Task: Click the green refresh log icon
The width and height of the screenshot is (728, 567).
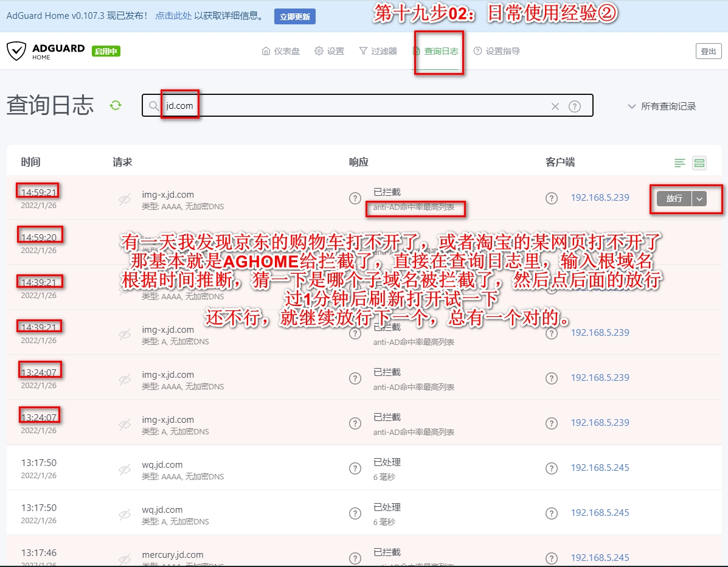Action: point(116,106)
